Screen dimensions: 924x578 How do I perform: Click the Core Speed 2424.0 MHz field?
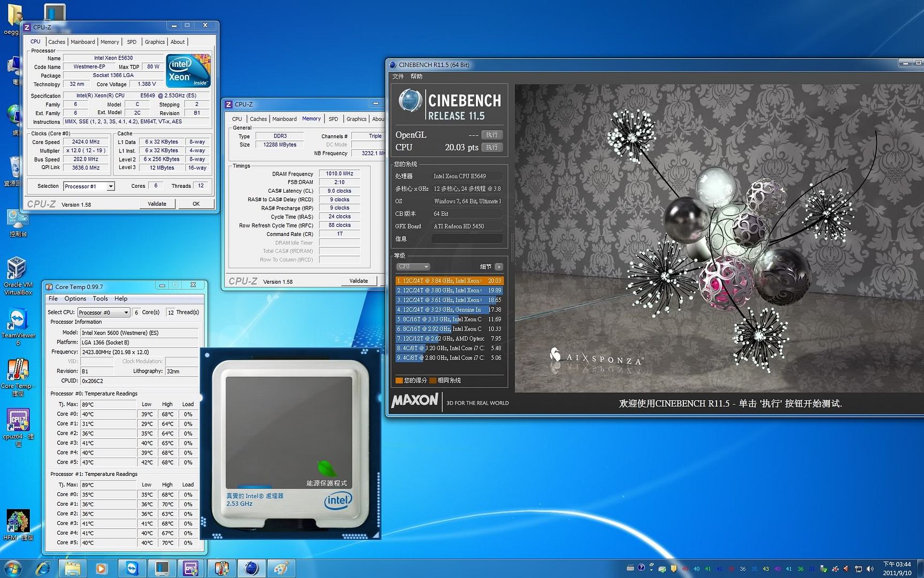click(86, 142)
